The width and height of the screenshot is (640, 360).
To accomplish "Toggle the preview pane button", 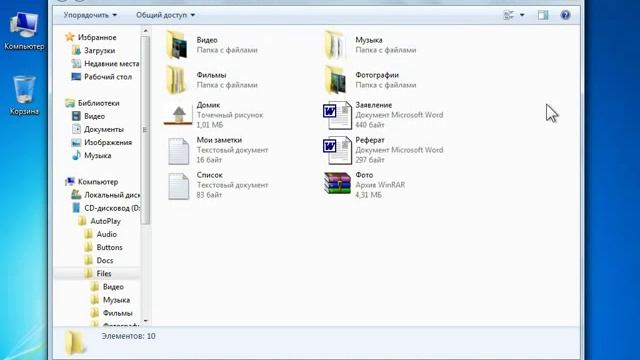I will [543, 15].
